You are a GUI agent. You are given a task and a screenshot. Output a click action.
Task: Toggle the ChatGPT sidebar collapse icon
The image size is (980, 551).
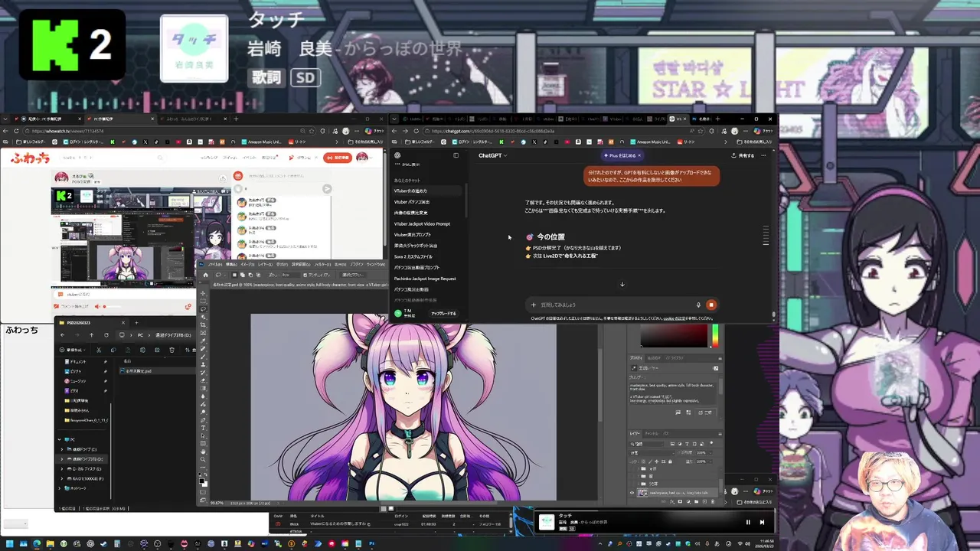(456, 155)
